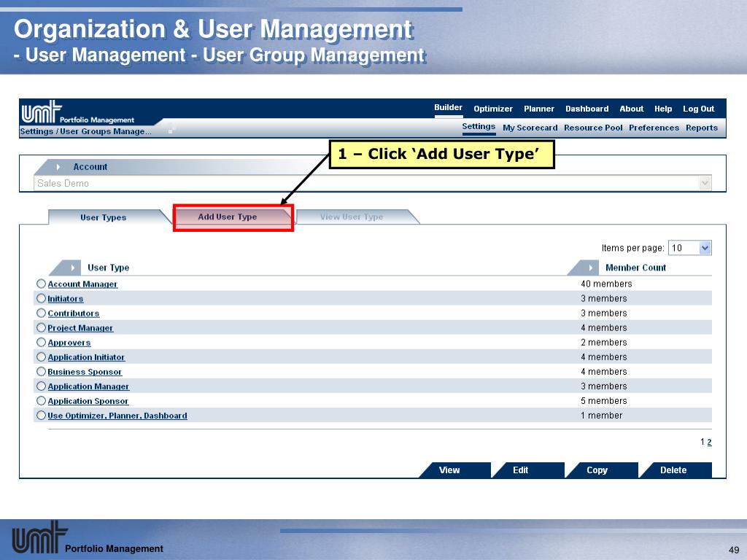Click the Edit button

(520, 470)
